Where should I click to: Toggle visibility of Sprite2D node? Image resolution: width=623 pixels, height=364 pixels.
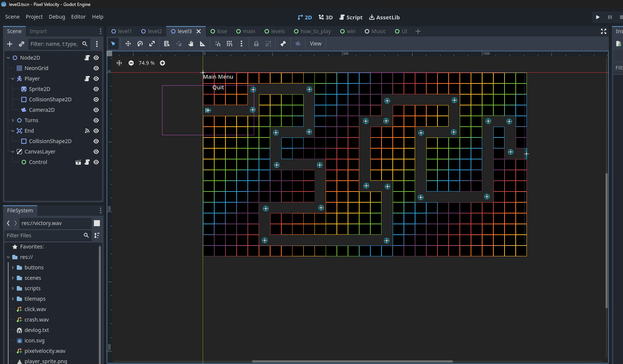(x=96, y=89)
